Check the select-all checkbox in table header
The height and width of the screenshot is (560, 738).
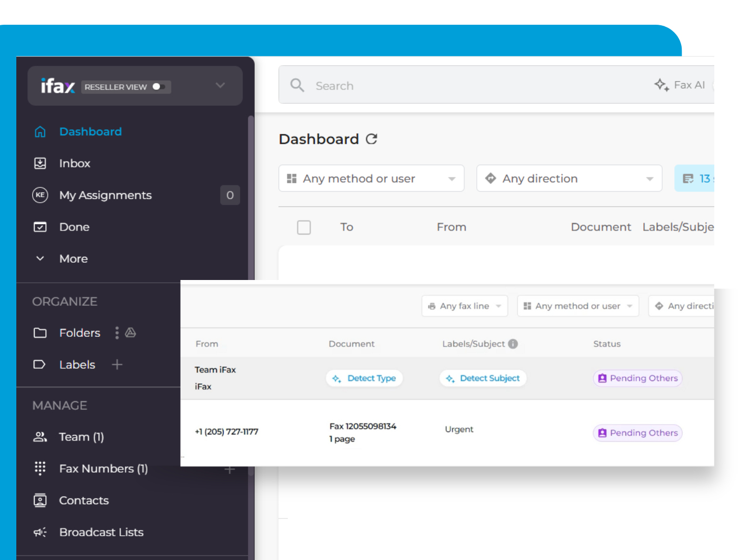[x=304, y=227]
